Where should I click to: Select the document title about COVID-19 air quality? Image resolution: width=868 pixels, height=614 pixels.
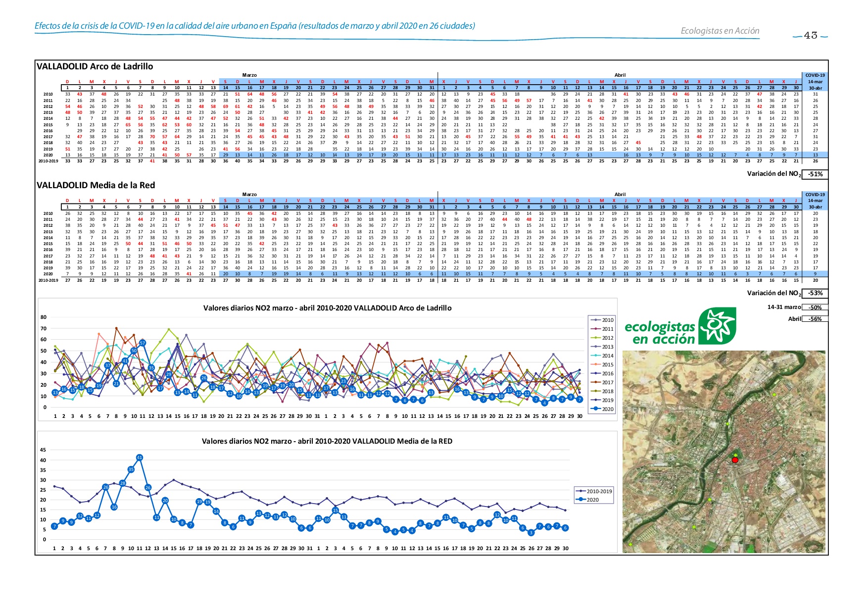coord(255,26)
